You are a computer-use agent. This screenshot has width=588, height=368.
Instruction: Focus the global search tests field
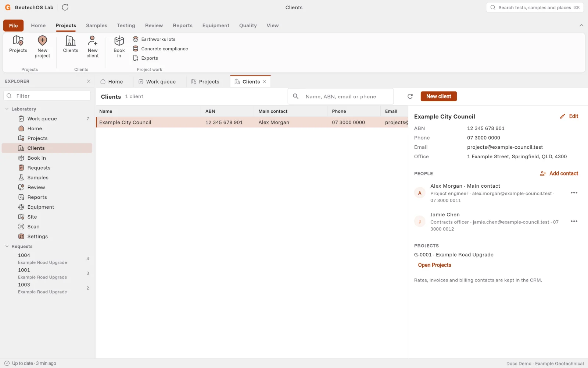[535, 7]
